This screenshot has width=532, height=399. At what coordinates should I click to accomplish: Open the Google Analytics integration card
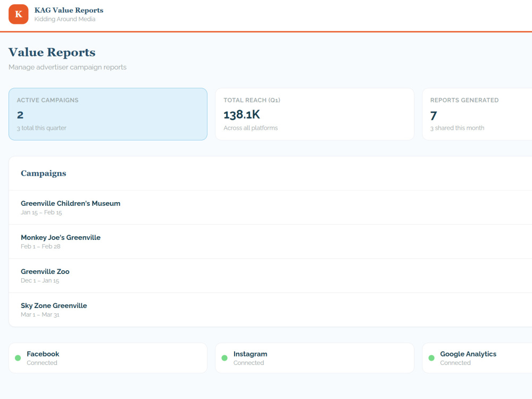477,358
